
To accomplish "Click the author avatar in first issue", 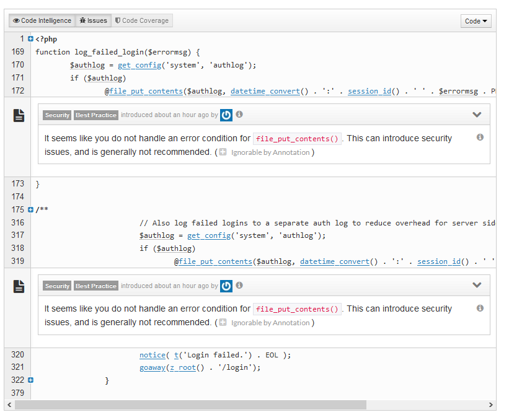I will coord(226,115).
